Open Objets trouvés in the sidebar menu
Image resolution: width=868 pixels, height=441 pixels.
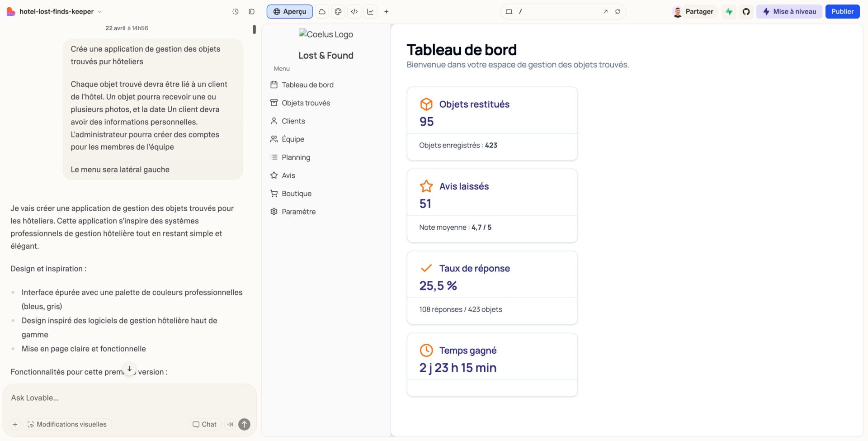[x=306, y=103]
